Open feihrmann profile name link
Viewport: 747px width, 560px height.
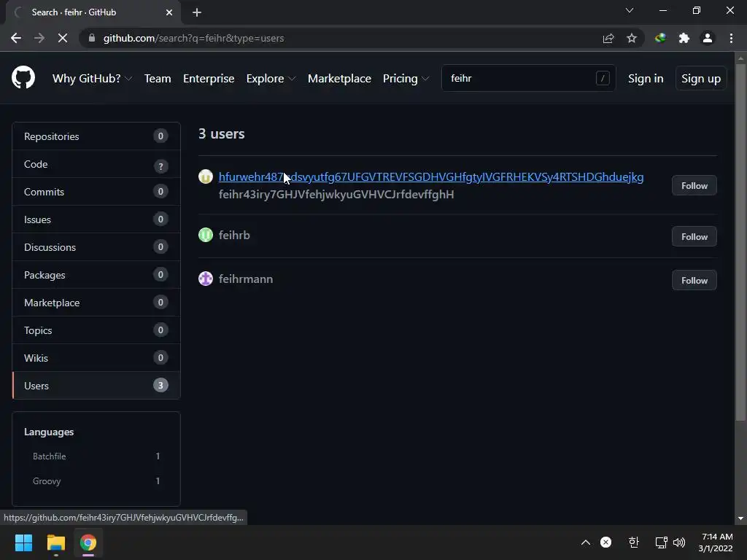click(245, 279)
